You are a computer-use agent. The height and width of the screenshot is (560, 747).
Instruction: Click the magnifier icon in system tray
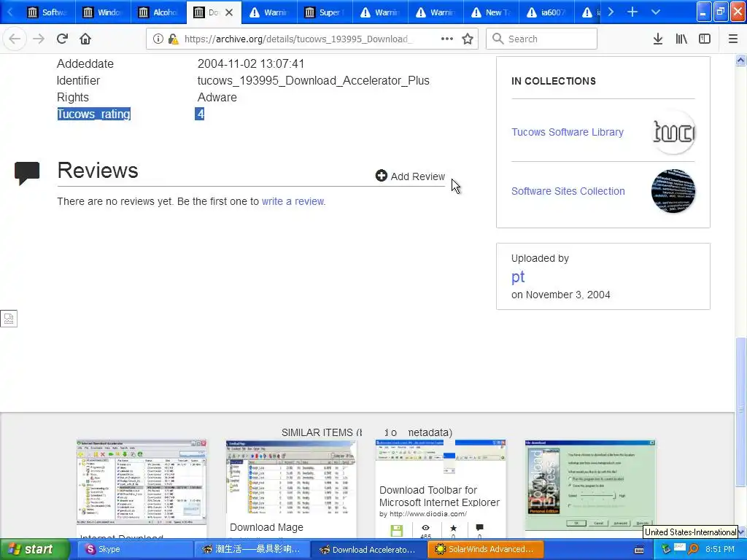693,549
